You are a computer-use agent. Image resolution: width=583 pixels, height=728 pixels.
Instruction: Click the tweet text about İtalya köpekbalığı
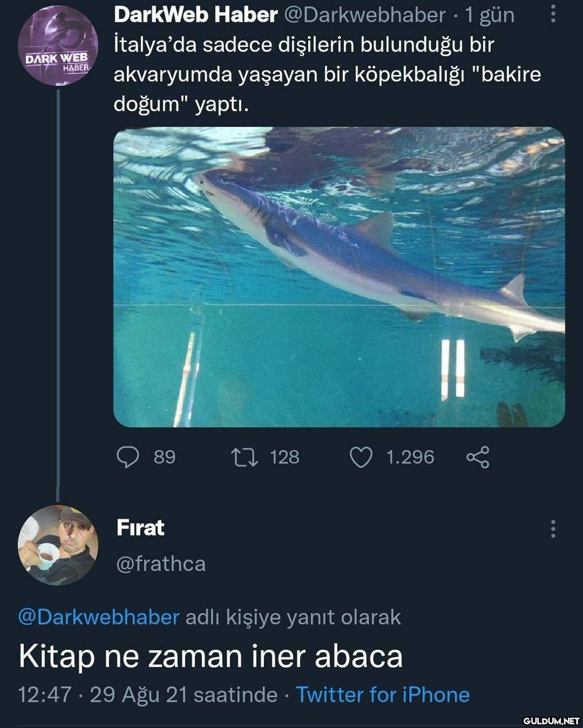point(326,75)
